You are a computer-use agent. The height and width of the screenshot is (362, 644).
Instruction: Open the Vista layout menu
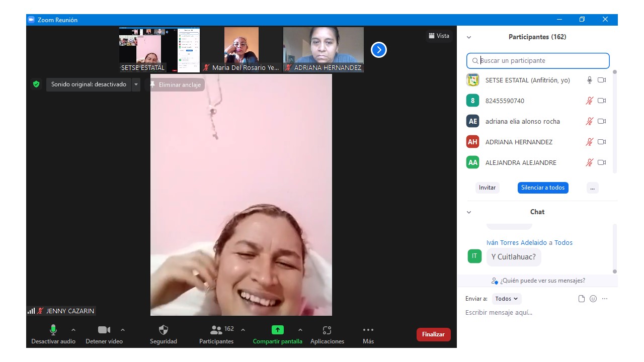(439, 36)
